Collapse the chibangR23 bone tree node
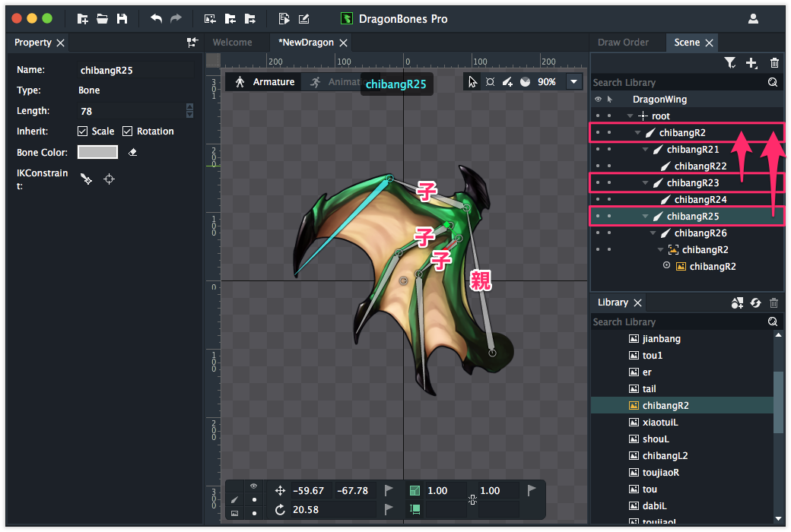Screen dimensions: 791x532 pyautogui.click(x=646, y=183)
